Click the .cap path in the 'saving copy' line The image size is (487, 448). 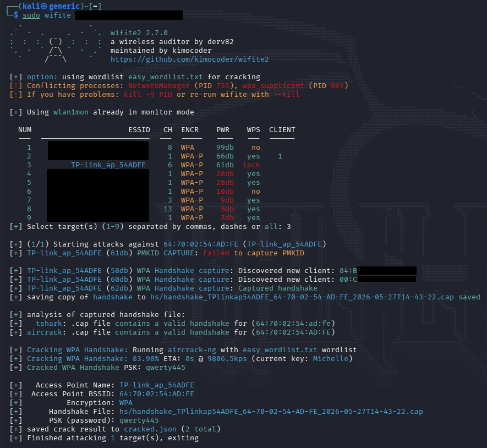pos(302,297)
